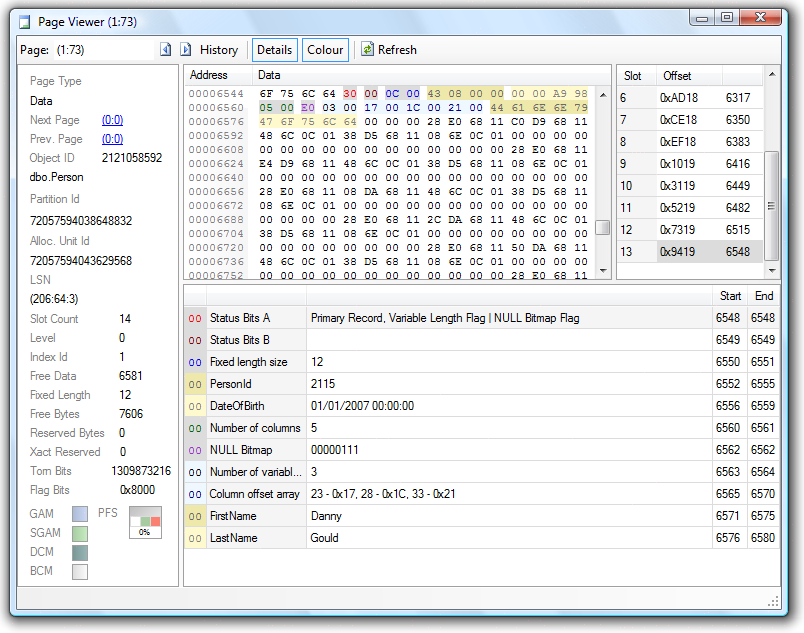Image resolution: width=804 pixels, height=633 pixels.
Task: Click the Offset column header
Action: [x=676, y=76]
